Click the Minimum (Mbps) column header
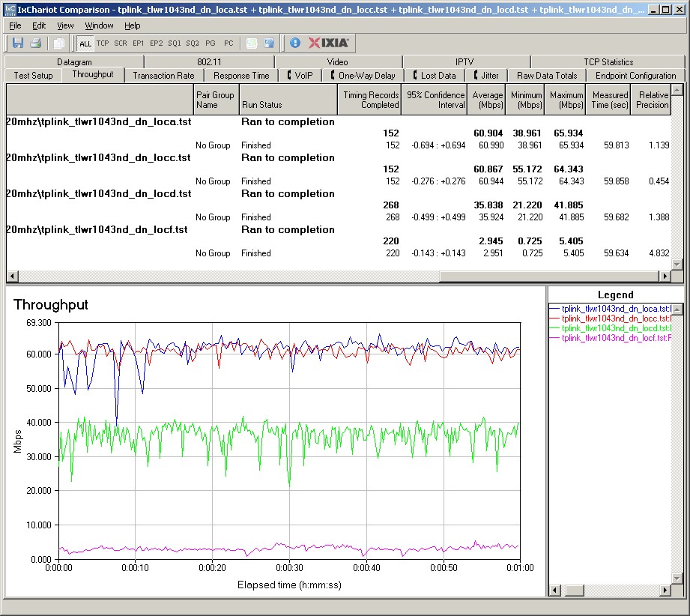This screenshot has width=690, height=616. point(525,100)
